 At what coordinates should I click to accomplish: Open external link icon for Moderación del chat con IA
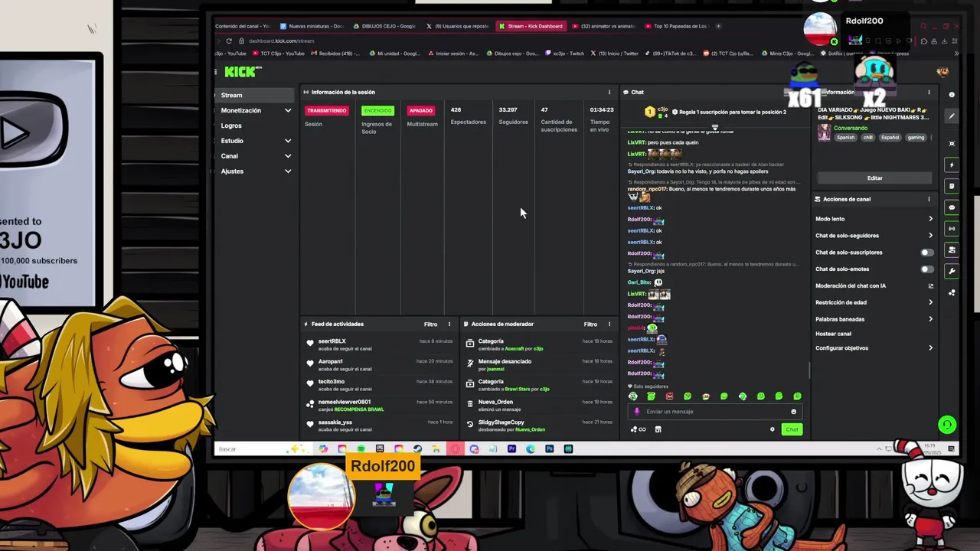931,286
